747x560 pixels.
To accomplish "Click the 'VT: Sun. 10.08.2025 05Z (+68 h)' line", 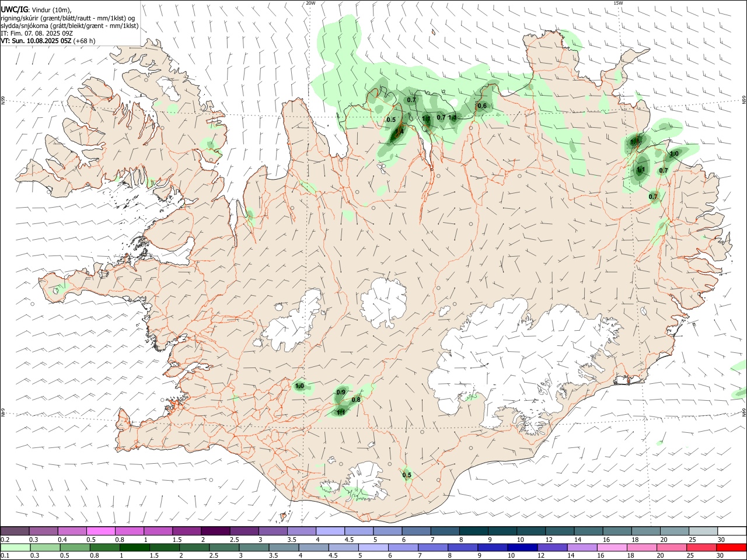I will pyautogui.click(x=48, y=41).
